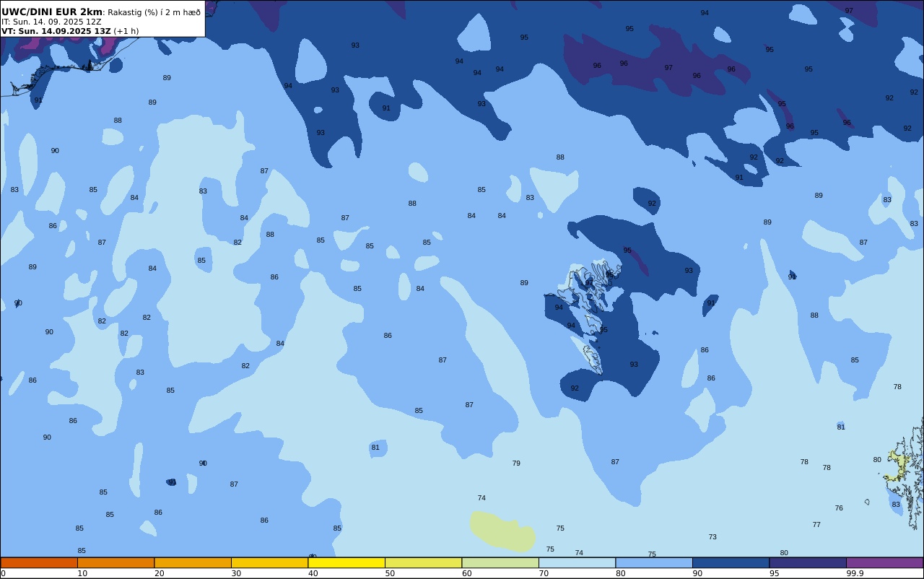Click the '30' legend tick label

click(x=236, y=573)
